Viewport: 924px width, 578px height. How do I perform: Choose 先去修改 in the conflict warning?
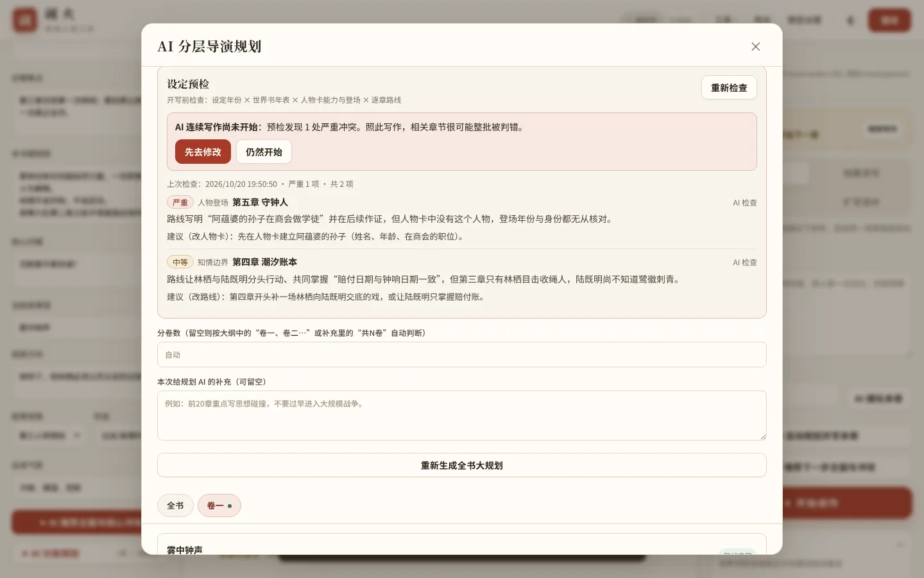[203, 152]
